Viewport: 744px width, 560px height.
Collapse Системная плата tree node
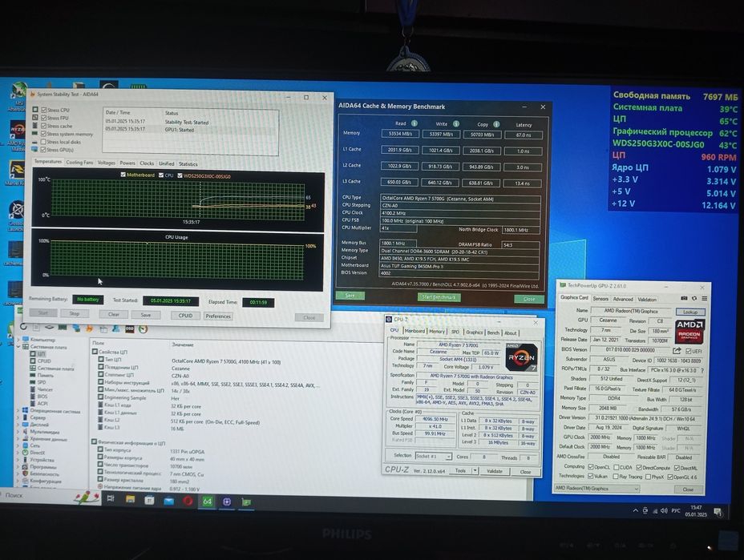click(x=18, y=347)
